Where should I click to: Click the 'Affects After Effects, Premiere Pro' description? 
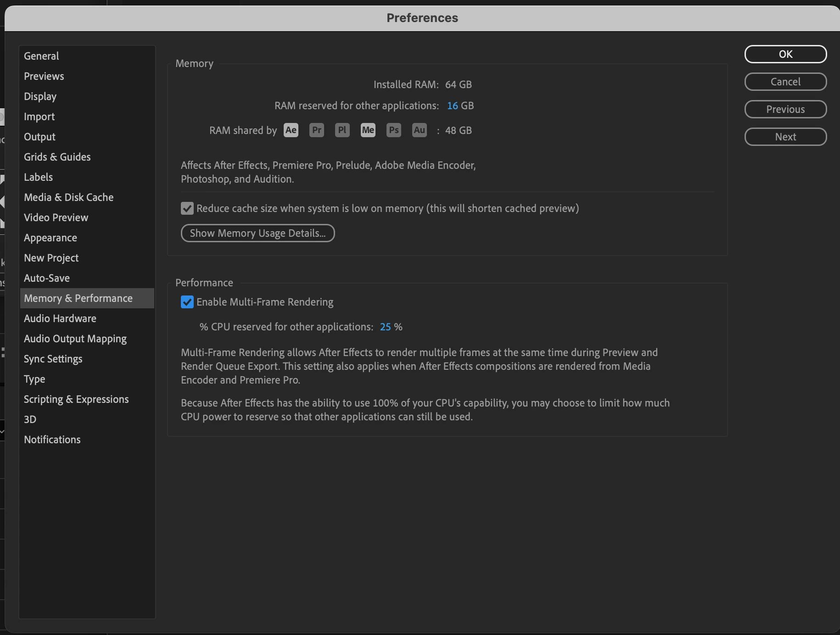coord(328,172)
